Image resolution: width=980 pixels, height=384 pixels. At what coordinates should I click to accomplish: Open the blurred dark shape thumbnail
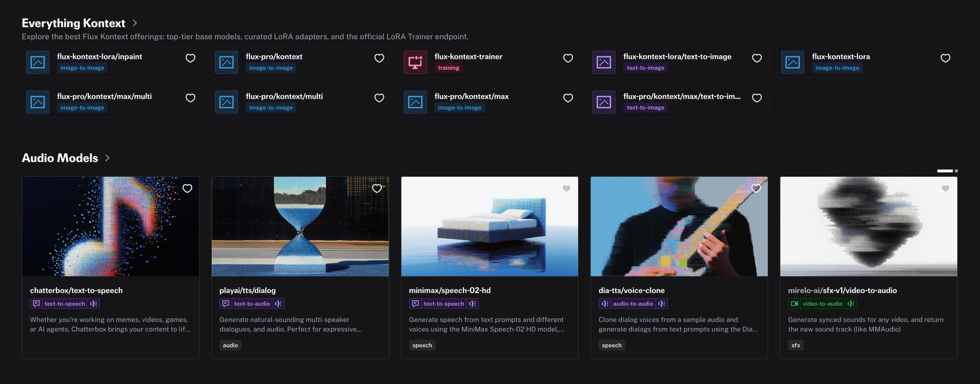point(868,226)
